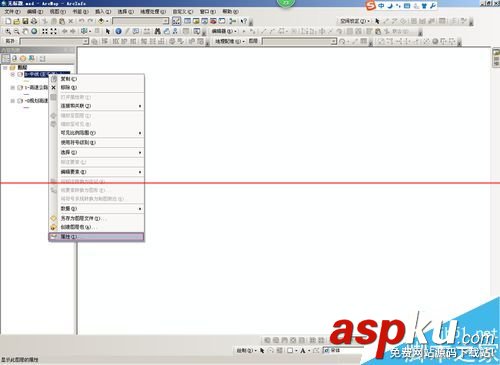500x365 pixels.
Task: Expand the 1-高速公路 layer node
Action: click(13, 88)
